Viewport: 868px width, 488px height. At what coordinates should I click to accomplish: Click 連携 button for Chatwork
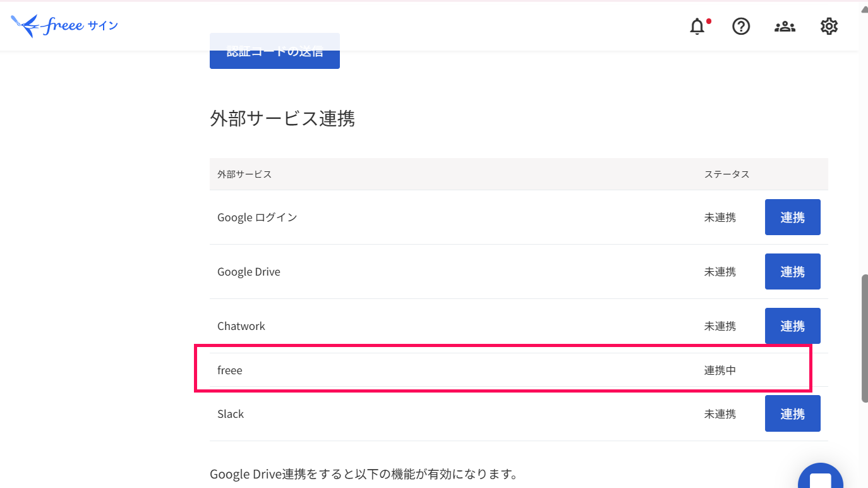[793, 326]
